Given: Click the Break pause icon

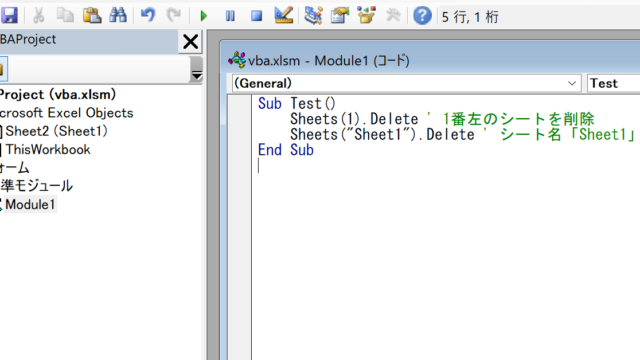Looking at the screenshot, I should [x=230, y=16].
